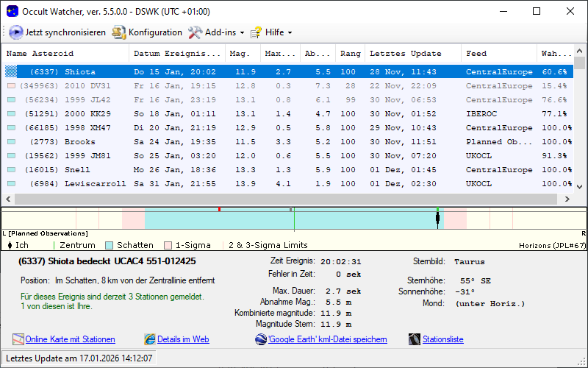Click the Zeit Ereignis value 20:02:31
The height and width of the screenshot is (368, 588).
tap(341, 262)
